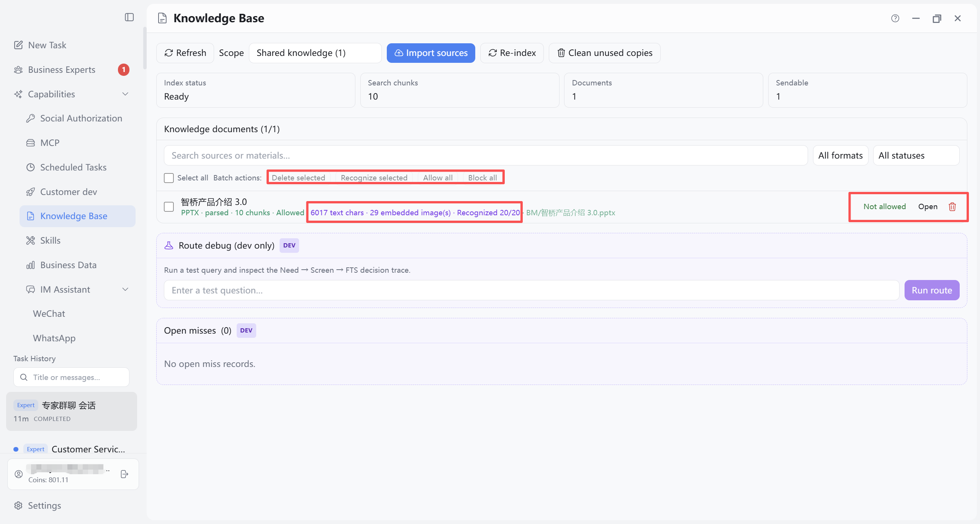Open the All formats filter dropdown
Image resolution: width=980 pixels, height=524 pixels.
(x=840, y=156)
